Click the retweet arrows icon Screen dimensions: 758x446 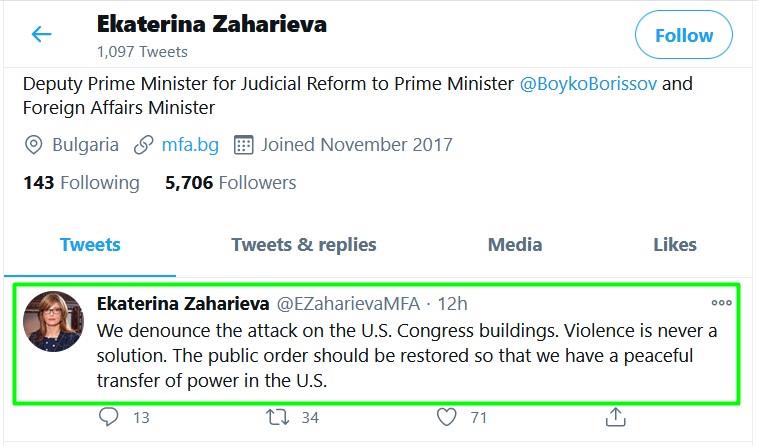277,417
